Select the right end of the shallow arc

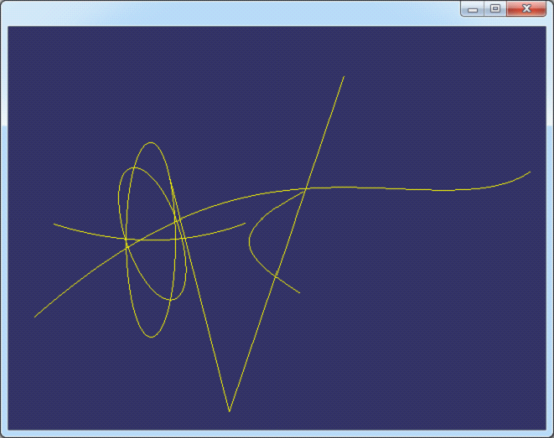[245, 223]
